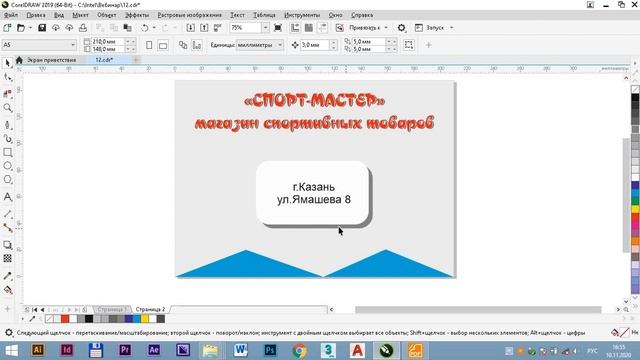This screenshot has width=640, height=360.
Task: Create a new document
Action: click(7, 28)
